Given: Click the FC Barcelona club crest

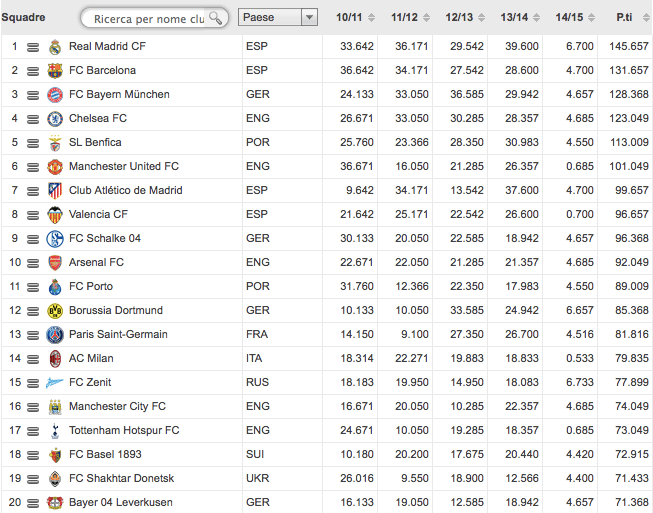Looking at the screenshot, I should [55, 71].
